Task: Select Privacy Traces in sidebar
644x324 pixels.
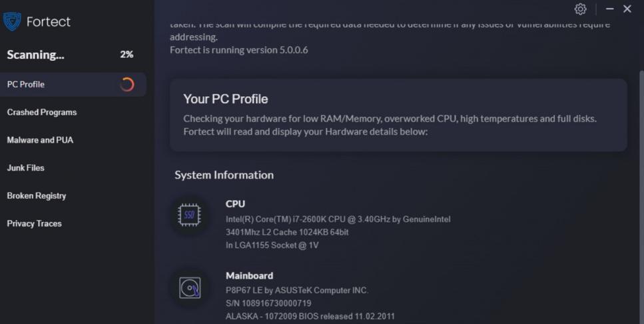Action: [35, 224]
